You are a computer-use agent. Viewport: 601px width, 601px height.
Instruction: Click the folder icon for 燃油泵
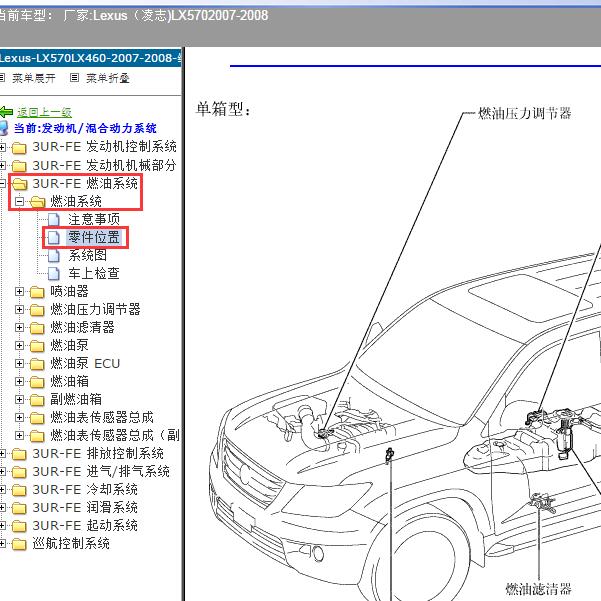[37, 346]
